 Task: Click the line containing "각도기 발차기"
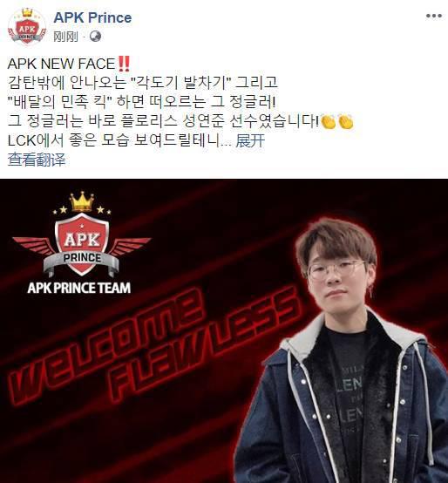pyautogui.click(x=143, y=83)
